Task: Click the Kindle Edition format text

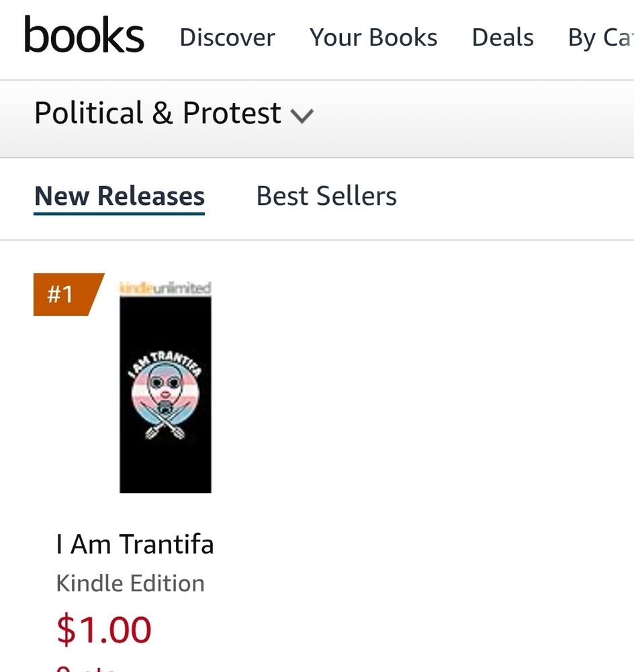Action: click(130, 583)
